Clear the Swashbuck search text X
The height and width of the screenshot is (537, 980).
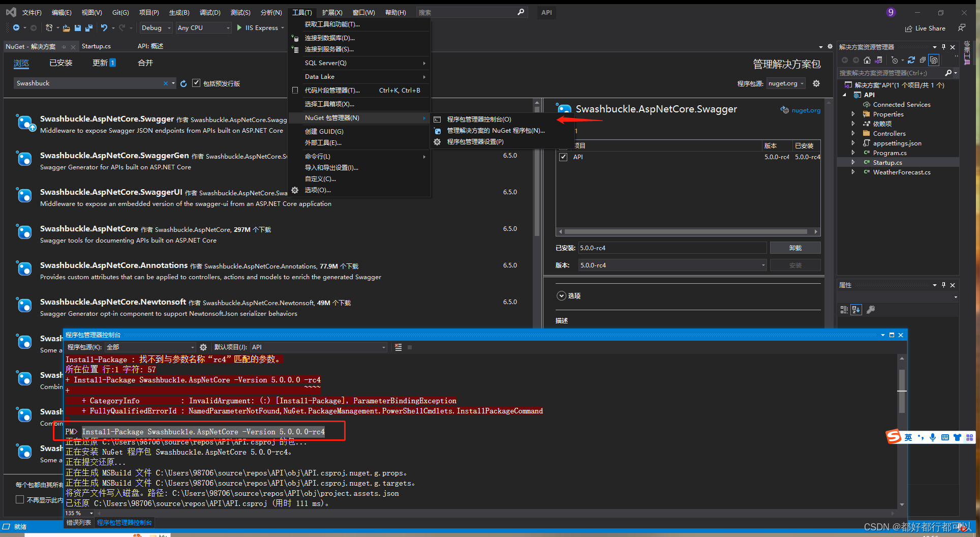click(166, 83)
